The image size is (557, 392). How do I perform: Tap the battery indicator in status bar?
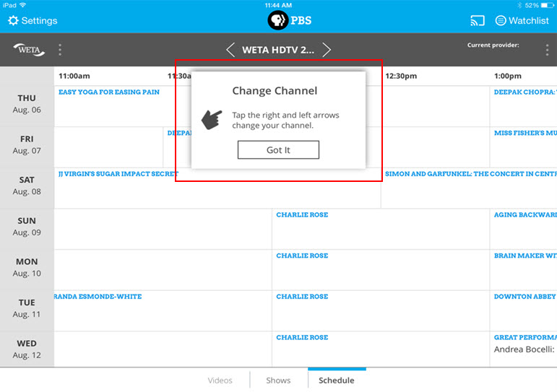coord(547,5)
